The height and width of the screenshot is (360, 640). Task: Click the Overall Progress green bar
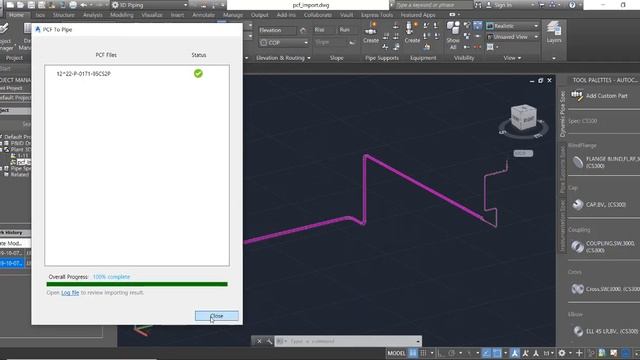[x=137, y=284]
